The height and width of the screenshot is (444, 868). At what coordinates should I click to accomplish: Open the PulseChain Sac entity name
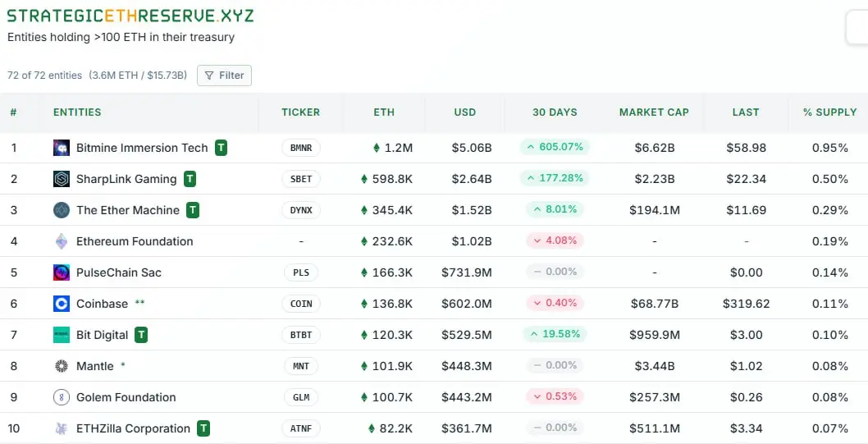pos(119,272)
